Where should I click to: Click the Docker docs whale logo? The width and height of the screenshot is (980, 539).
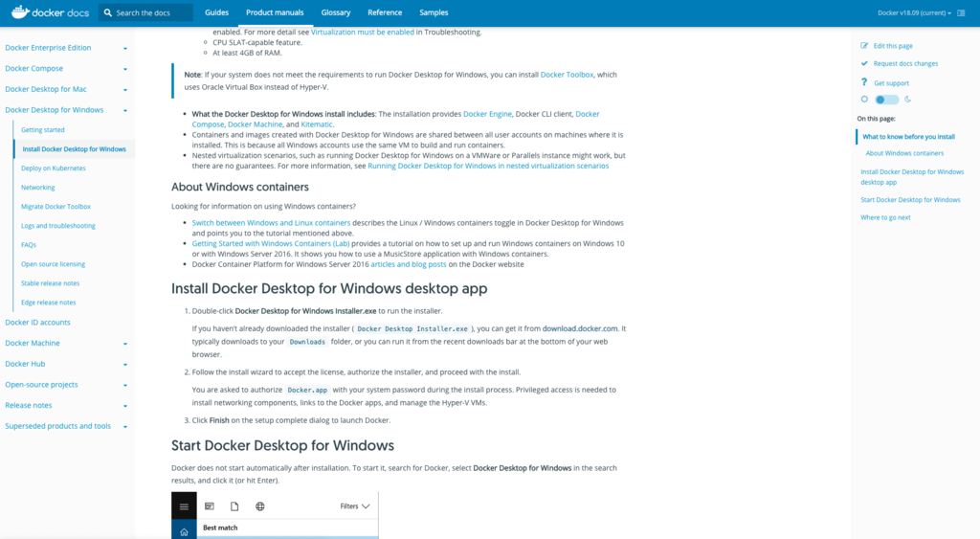[21, 11]
